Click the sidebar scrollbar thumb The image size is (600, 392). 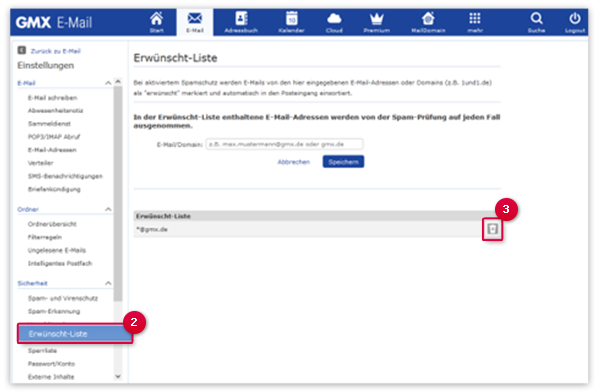(118, 193)
